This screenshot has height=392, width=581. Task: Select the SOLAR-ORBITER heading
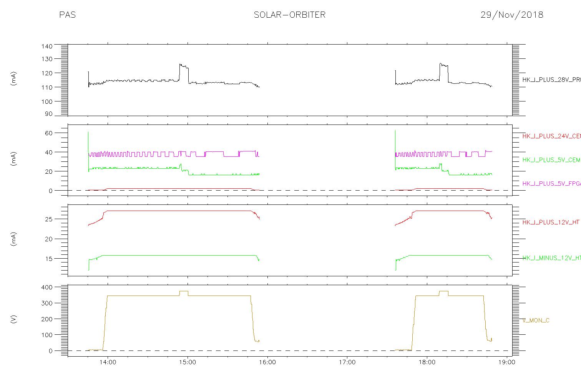click(289, 15)
